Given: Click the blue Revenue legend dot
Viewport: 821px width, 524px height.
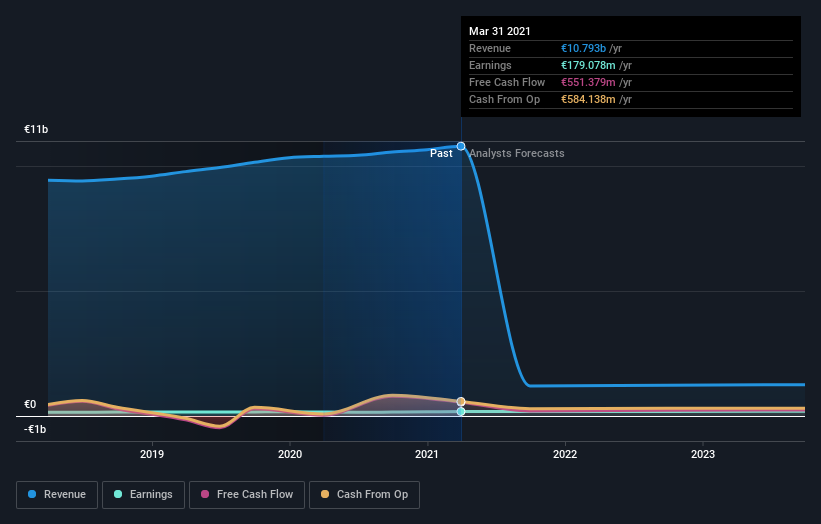Looking at the screenshot, I should pyautogui.click(x=32, y=494).
